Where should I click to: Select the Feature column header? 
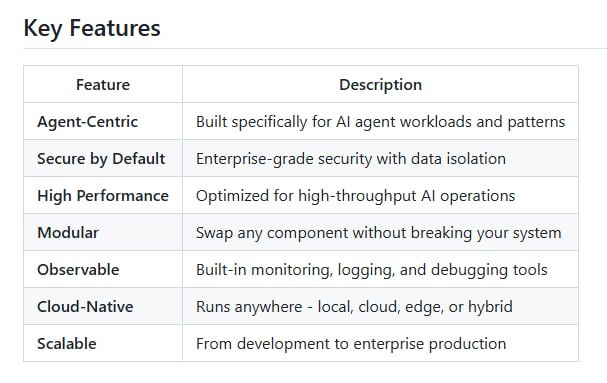(x=103, y=84)
